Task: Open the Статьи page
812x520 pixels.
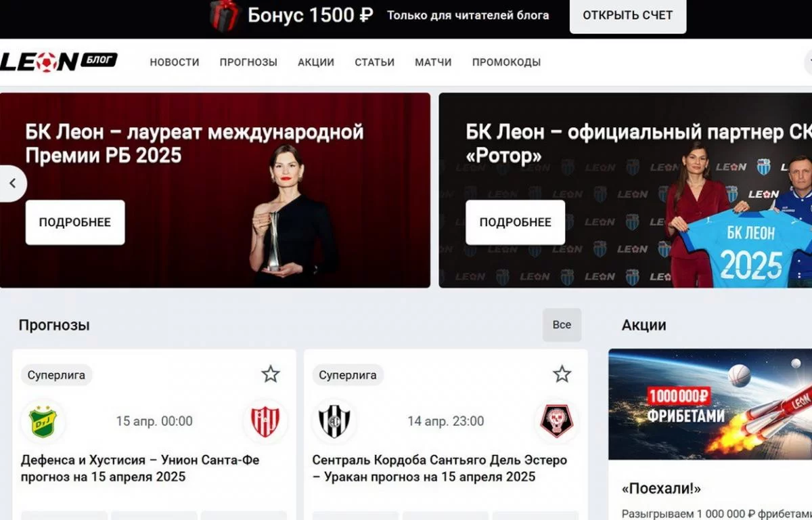Action: pyautogui.click(x=374, y=62)
